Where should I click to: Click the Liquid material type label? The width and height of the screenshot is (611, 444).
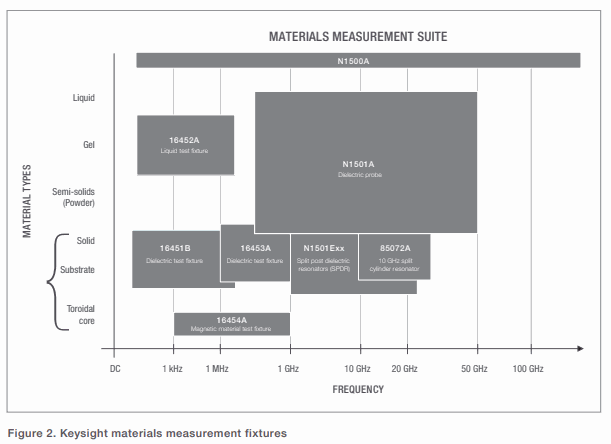[x=84, y=98]
